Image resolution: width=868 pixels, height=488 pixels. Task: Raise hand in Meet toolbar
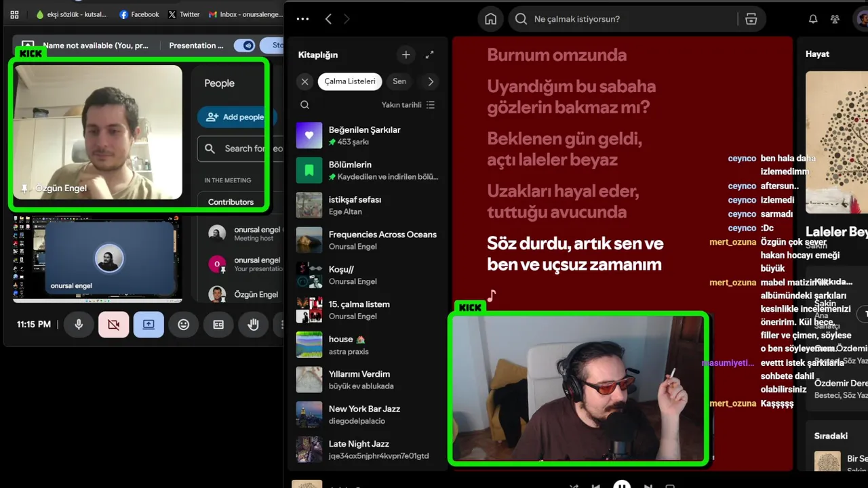point(253,325)
